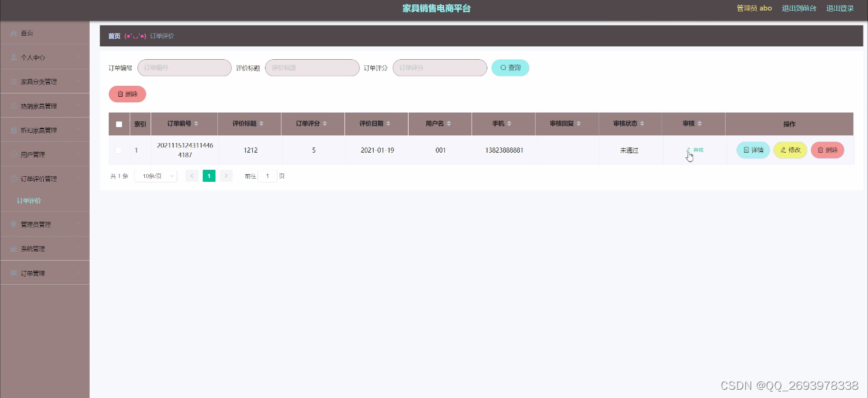Screen dimensions: 868x398
Task: Expand 用户管理 menu chevron
Action: (x=79, y=154)
